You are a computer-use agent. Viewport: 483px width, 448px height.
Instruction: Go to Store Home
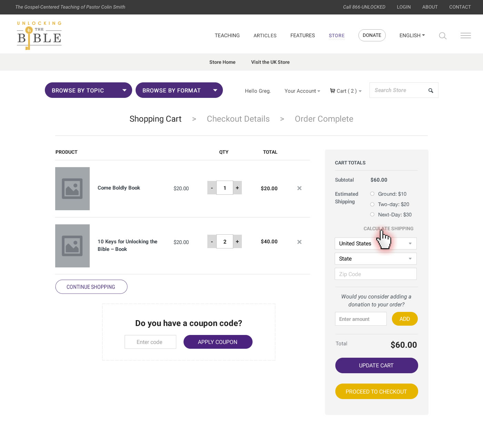tap(223, 62)
